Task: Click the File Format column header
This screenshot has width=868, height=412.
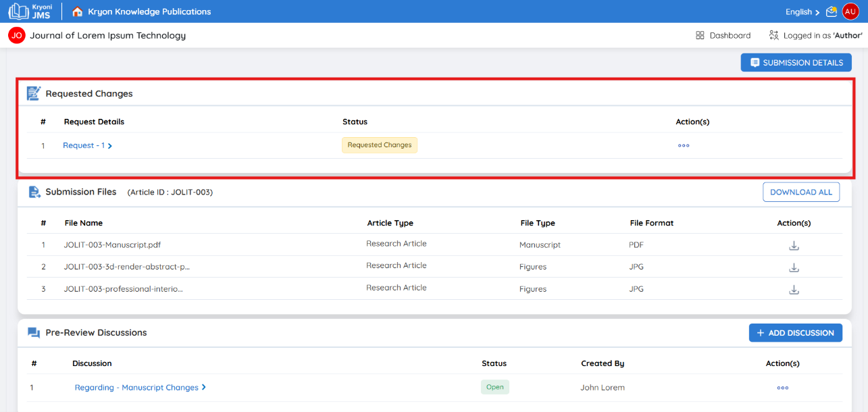Action: [652, 223]
